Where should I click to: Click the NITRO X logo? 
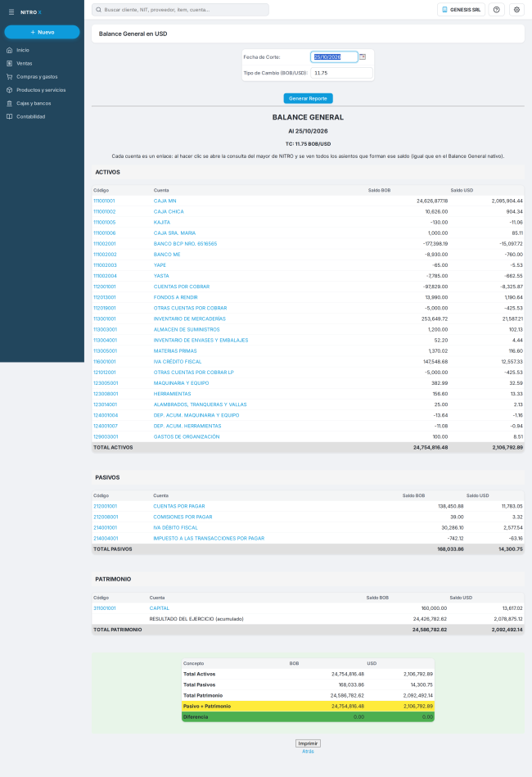point(31,12)
